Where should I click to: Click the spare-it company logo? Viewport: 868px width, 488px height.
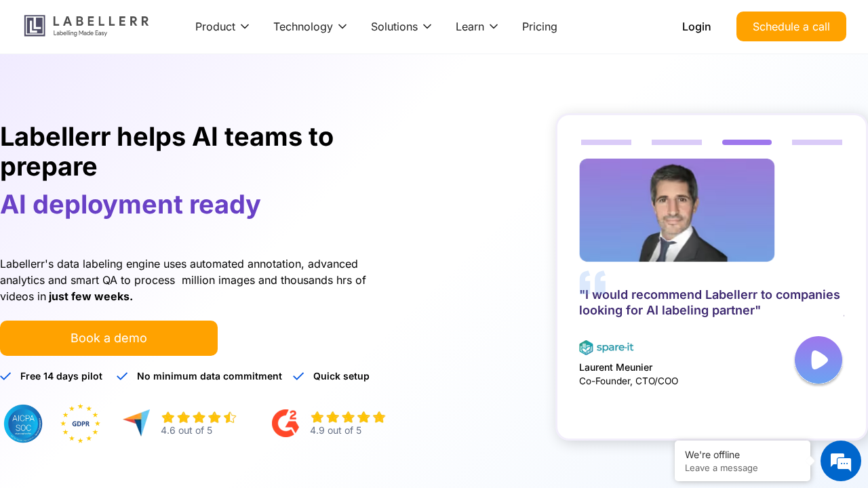click(x=606, y=348)
